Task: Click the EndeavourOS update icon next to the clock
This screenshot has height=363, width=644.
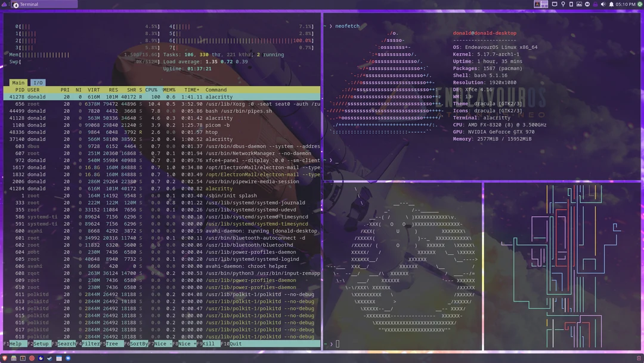Action: (640, 4)
